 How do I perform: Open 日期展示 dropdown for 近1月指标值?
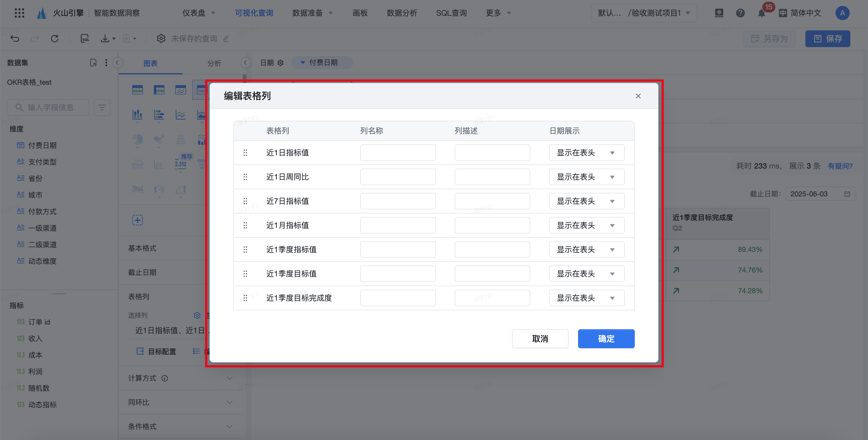click(587, 225)
